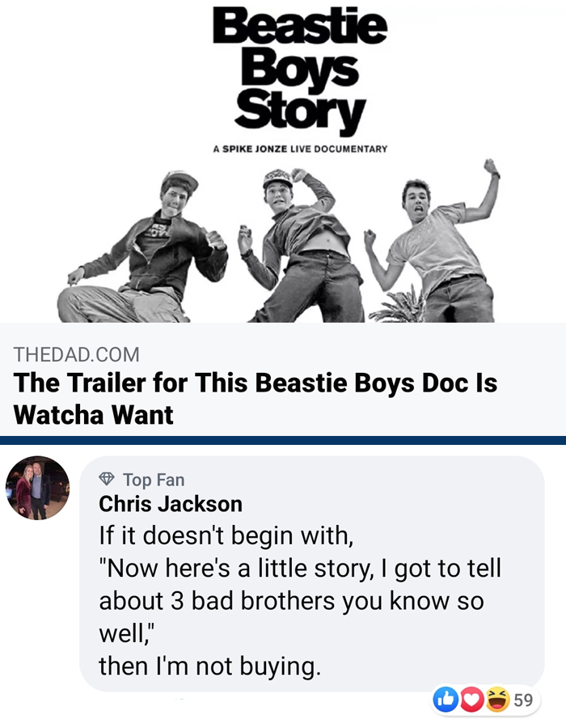566x728 pixels.
Task: Click the Beastie Boys Story title logo
Action: [300, 70]
